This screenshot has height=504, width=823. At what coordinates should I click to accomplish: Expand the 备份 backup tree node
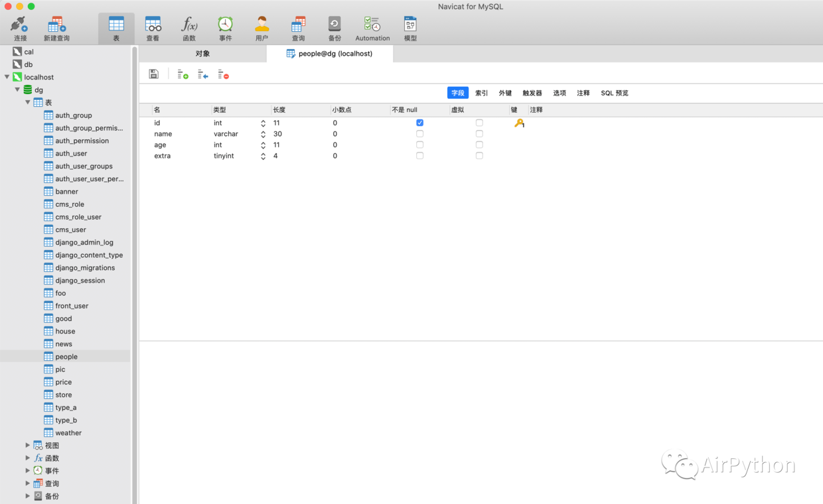(x=28, y=496)
